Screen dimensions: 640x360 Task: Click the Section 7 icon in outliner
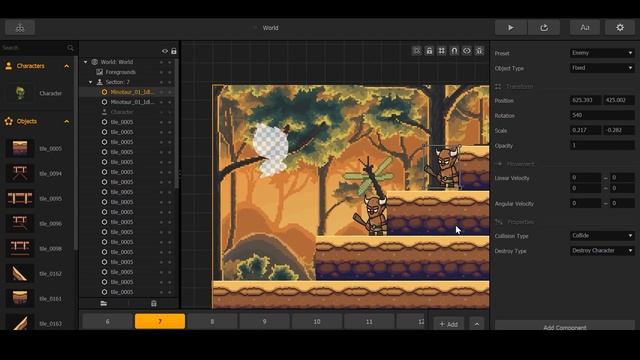click(x=99, y=82)
